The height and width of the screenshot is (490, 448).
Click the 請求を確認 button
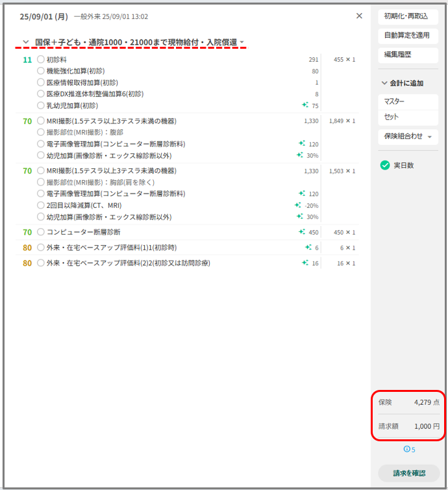tap(409, 473)
